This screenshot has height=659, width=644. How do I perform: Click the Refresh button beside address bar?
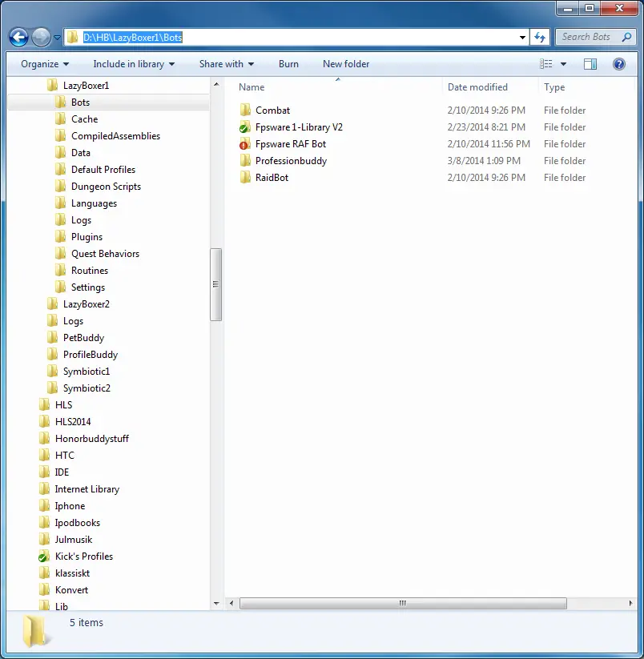coord(540,37)
